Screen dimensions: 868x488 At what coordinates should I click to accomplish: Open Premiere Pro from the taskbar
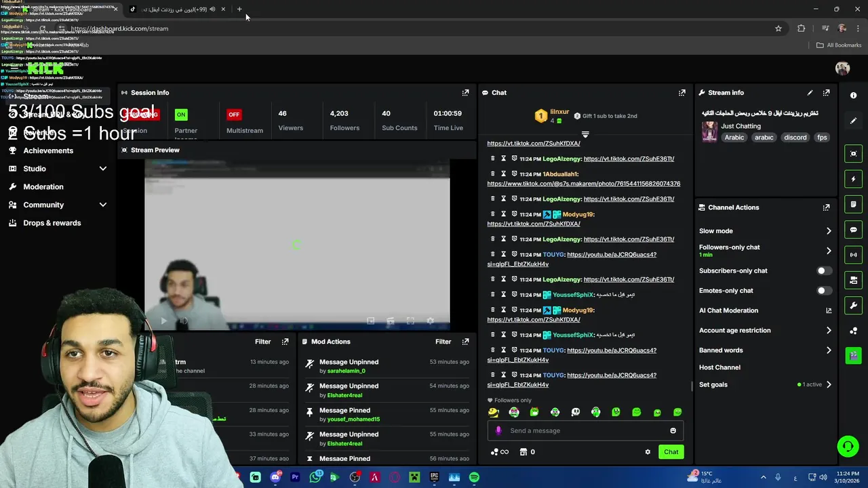(x=295, y=477)
